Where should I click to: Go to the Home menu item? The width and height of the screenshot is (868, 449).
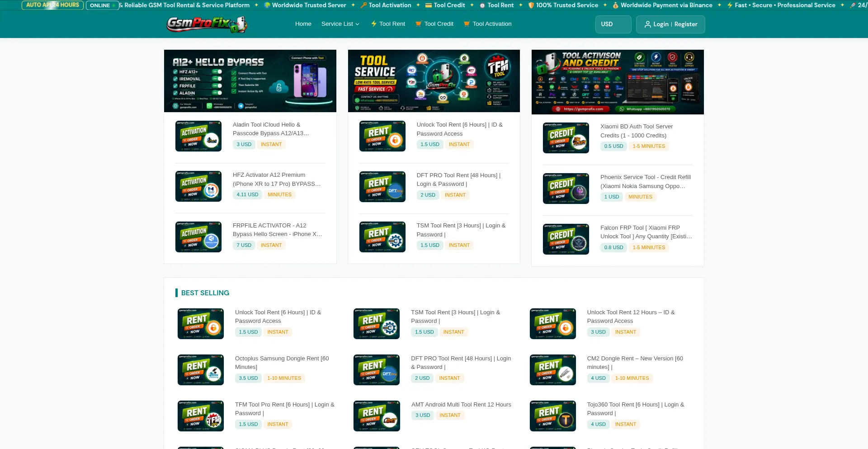point(303,24)
